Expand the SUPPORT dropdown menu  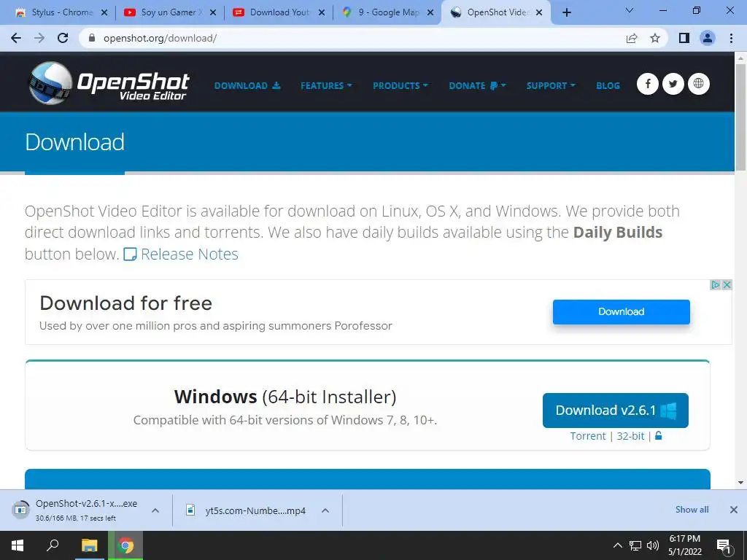pyautogui.click(x=551, y=86)
